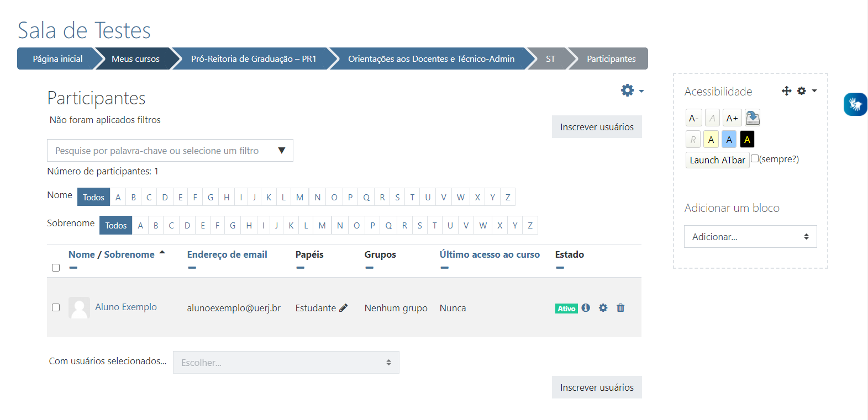Click the VLibras sign language hand icon
The height and width of the screenshot is (420, 868).
pyautogui.click(x=855, y=104)
